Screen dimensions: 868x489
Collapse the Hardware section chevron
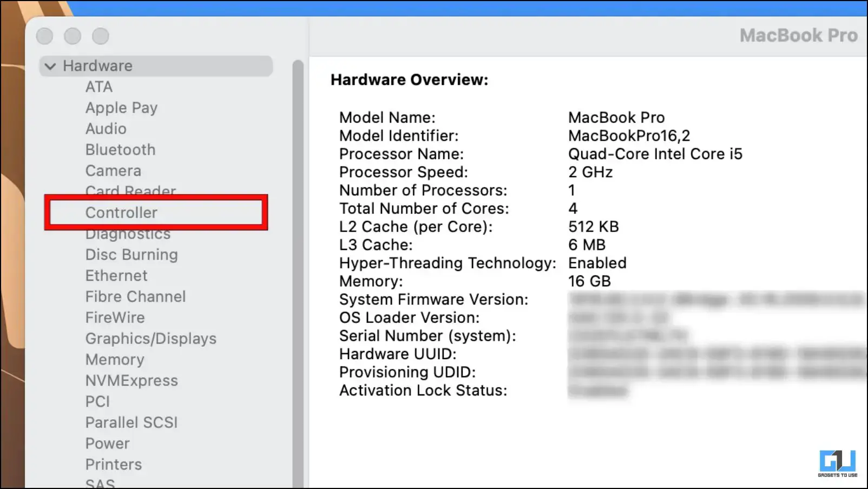click(x=50, y=67)
